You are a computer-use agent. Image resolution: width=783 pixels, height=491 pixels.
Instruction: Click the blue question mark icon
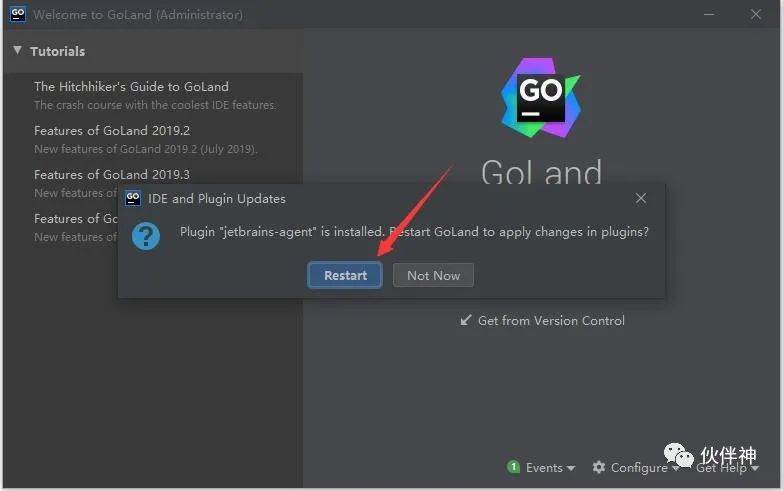click(146, 236)
